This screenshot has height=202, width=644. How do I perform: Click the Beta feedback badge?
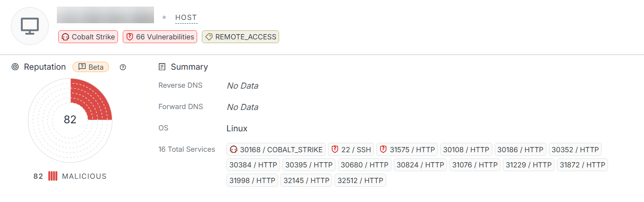click(x=91, y=67)
